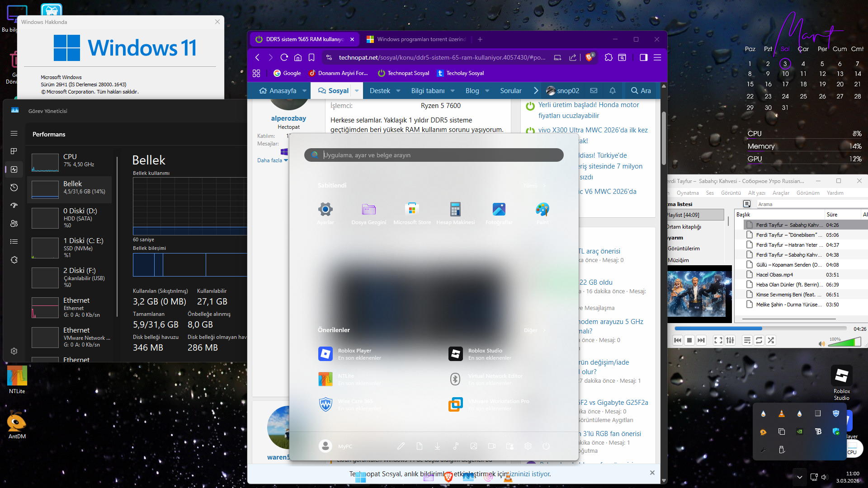This screenshot has height=488, width=868.
Task: Click the Tümü button in pinned section
Action: point(534,186)
